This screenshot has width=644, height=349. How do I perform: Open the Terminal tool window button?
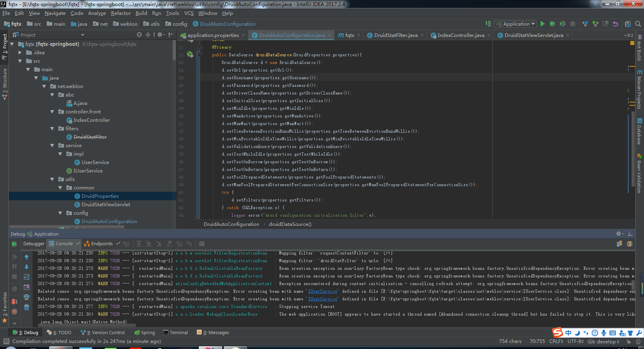(x=175, y=333)
